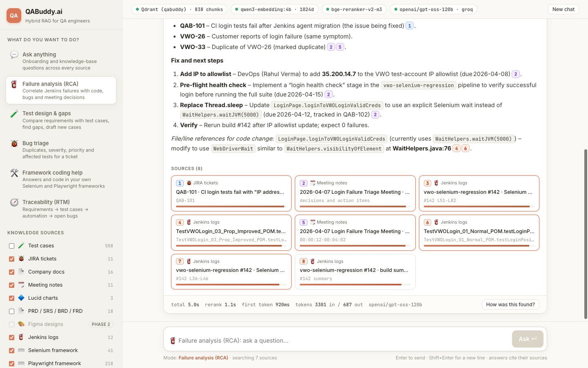The width and height of the screenshot is (588, 368).
Task: Click the Ask submit button
Action: coord(528,339)
